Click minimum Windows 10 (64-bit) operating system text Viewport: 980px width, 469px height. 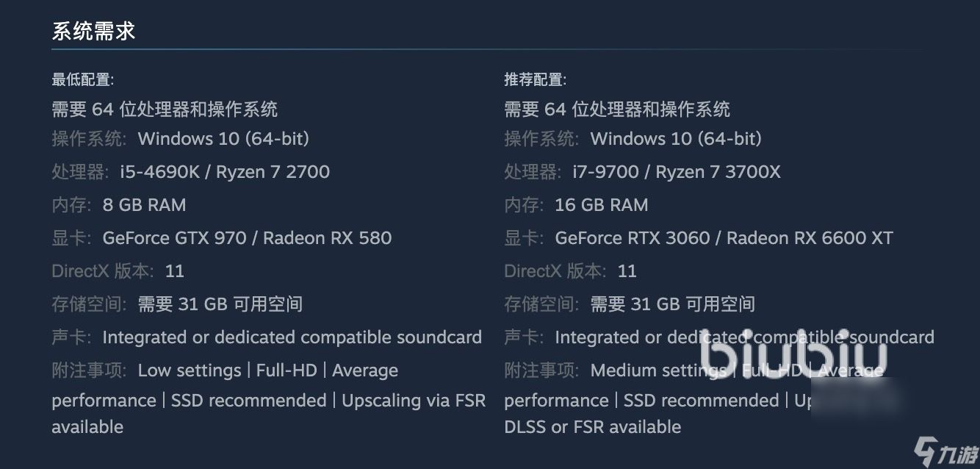click(223, 139)
